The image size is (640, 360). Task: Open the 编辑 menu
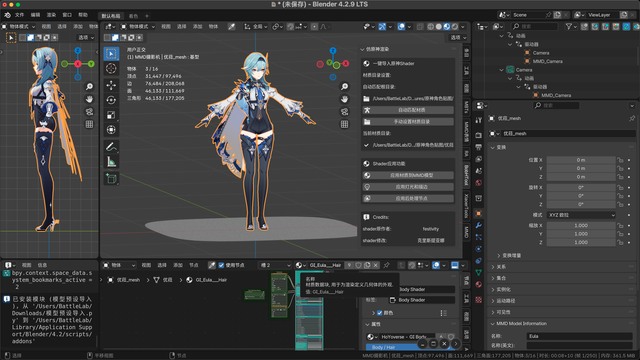pyautogui.click(x=36, y=15)
